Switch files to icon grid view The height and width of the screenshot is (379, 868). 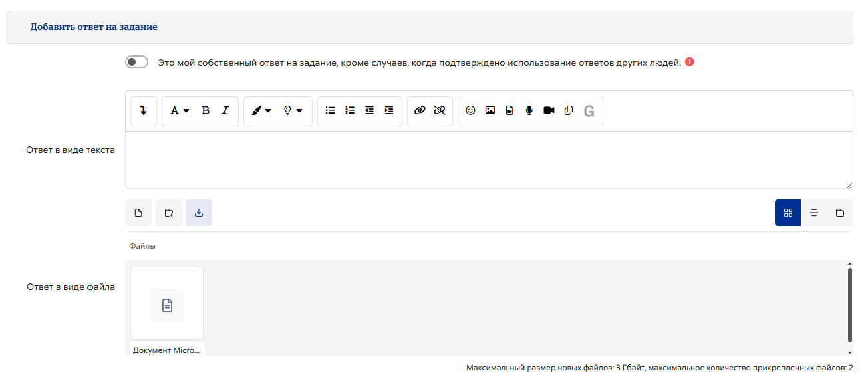788,213
